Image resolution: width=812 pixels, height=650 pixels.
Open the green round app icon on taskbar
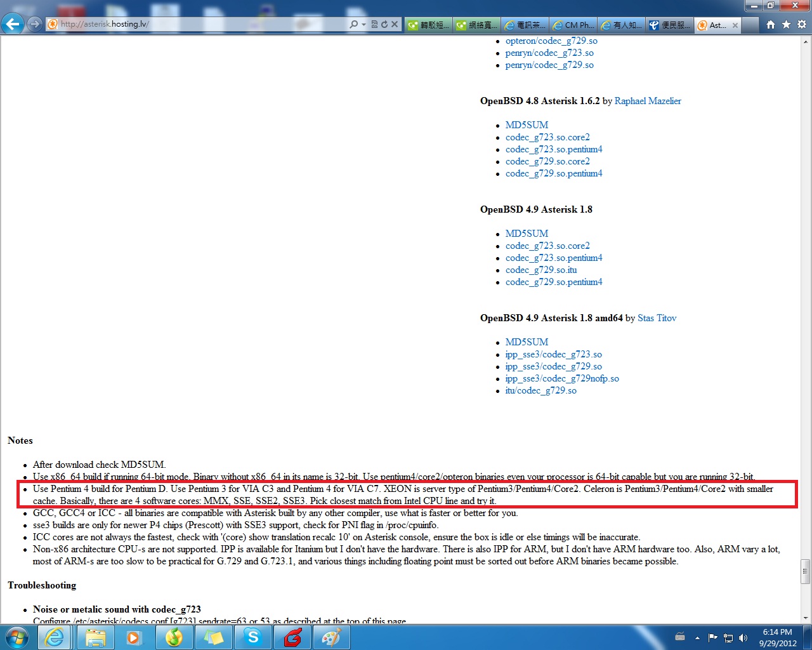[x=174, y=637]
